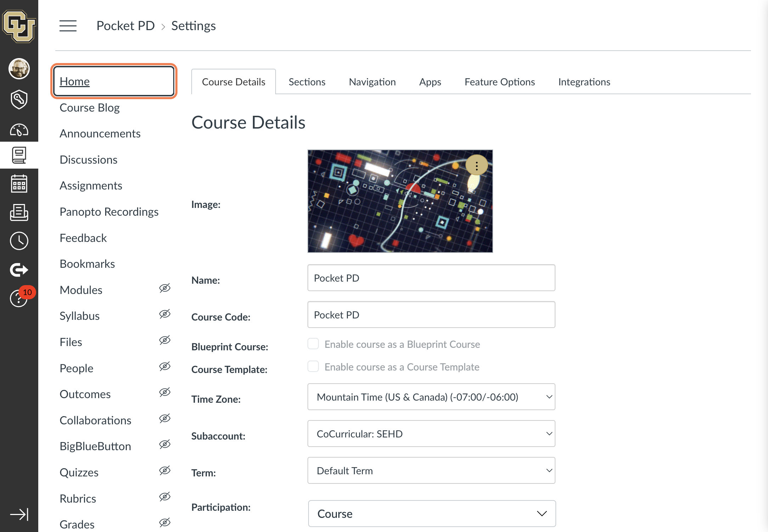Open the Bookmarks link
Screen dimensions: 768x532
coord(87,264)
